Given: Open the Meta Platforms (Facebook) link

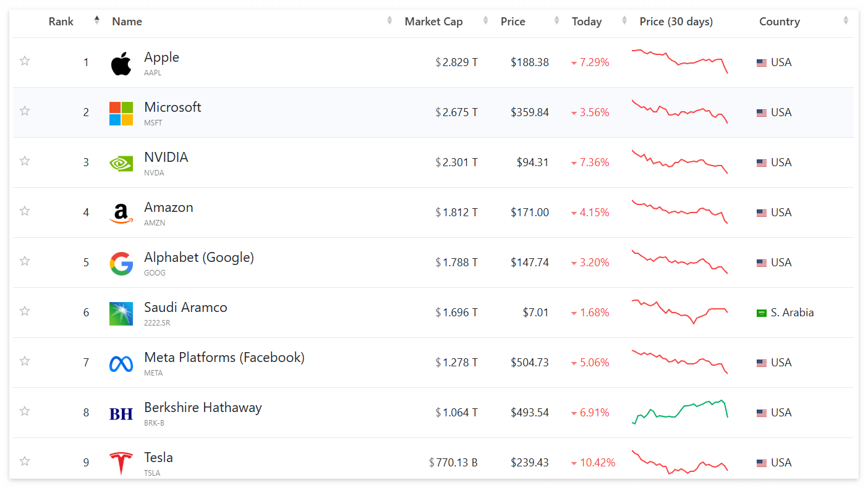Looking at the screenshot, I should coord(224,358).
